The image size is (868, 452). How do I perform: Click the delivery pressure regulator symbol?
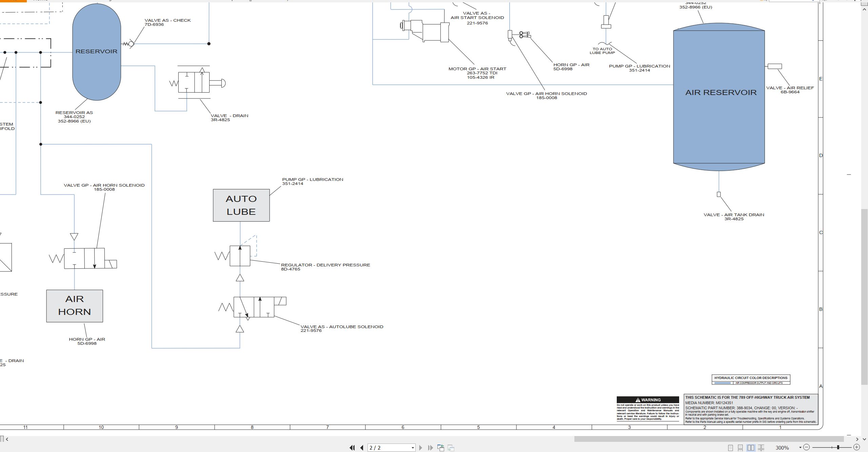click(236, 256)
